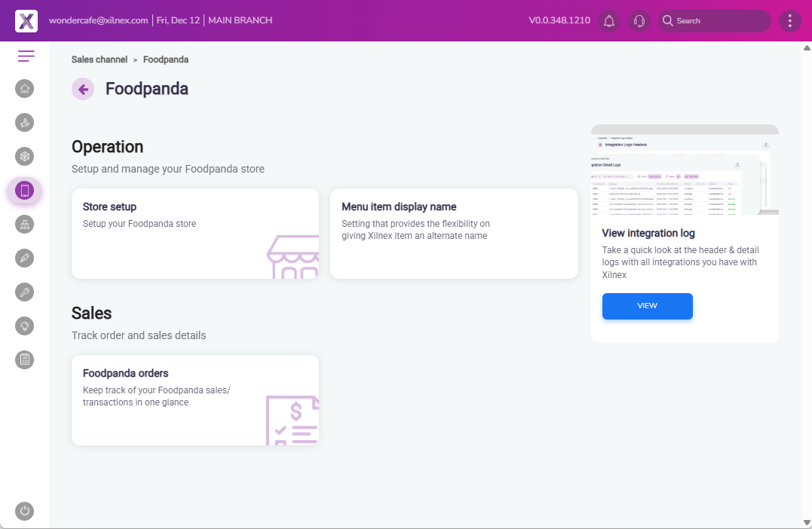Click the power logout icon

tap(25, 511)
